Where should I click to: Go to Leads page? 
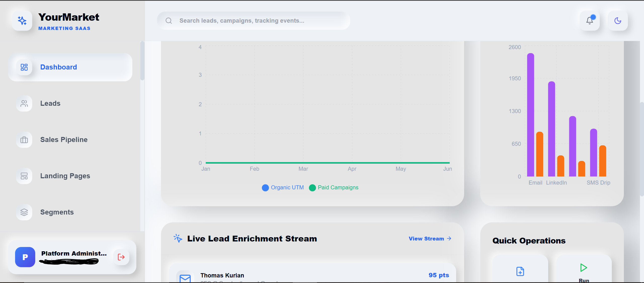click(x=70, y=103)
